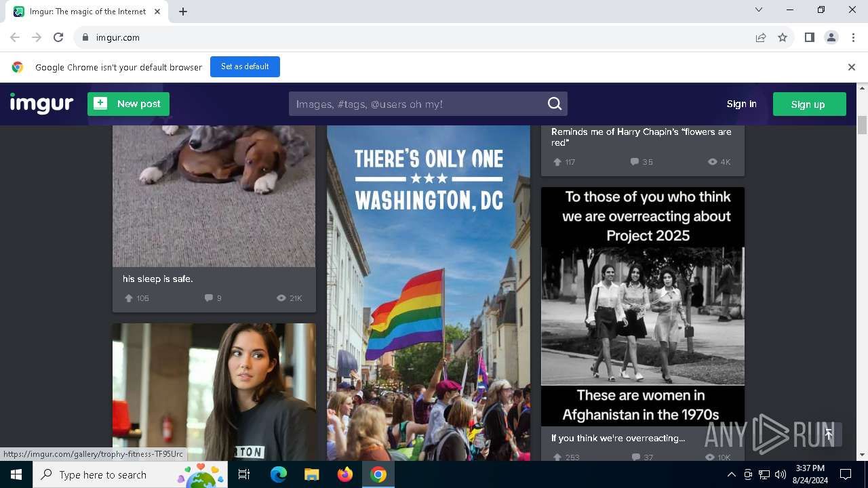Screen dimensions: 868x488
Task: Create a New post
Action: click(x=128, y=104)
